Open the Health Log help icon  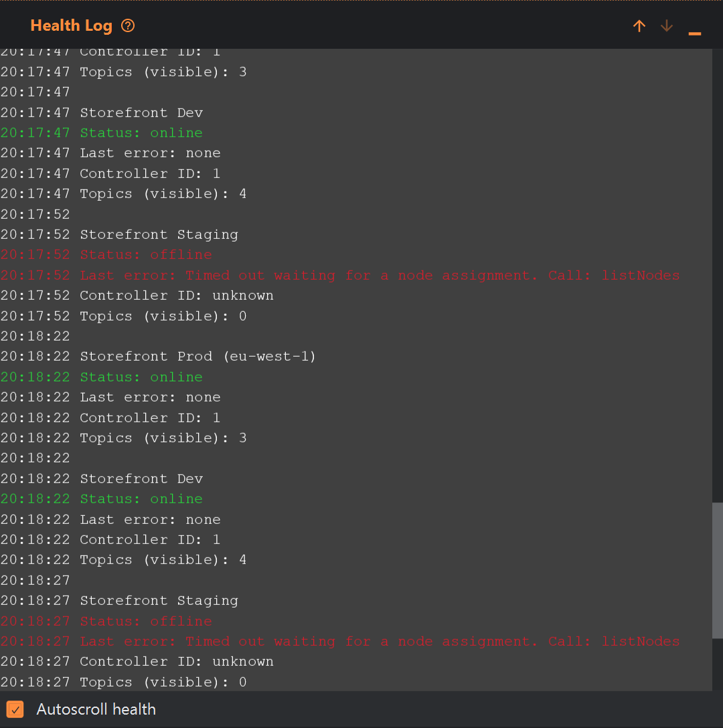[x=128, y=25]
